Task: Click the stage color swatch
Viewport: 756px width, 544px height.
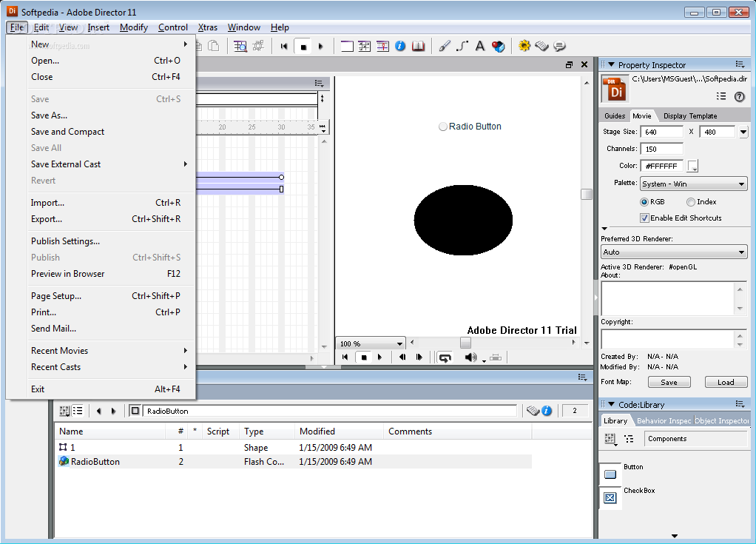Action: tap(693, 166)
